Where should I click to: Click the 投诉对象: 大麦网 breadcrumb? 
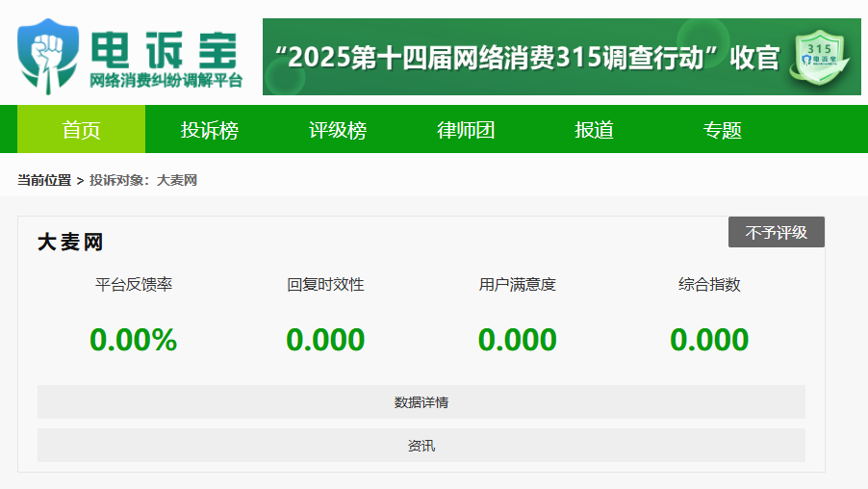click(x=143, y=180)
